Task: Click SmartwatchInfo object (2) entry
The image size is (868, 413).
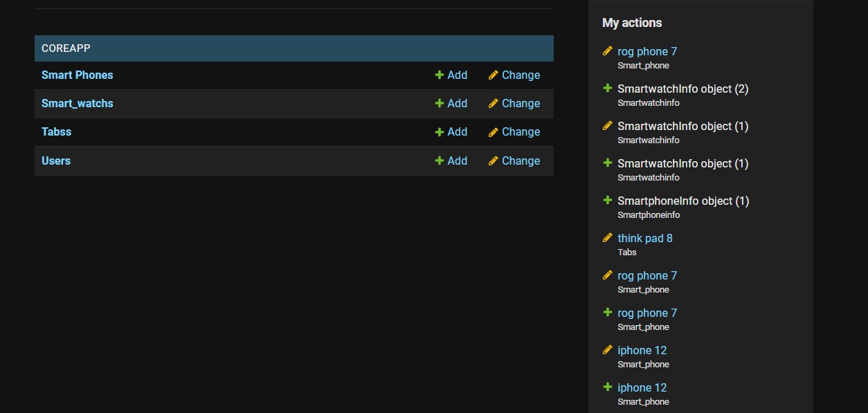Action: coord(683,89)
